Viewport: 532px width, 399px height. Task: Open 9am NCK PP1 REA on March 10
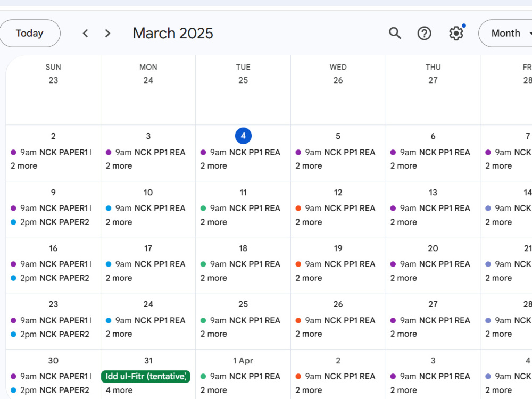146,209
